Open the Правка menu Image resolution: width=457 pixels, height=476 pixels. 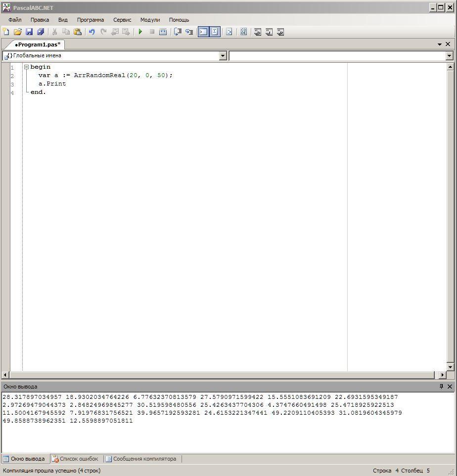point(40,20)
